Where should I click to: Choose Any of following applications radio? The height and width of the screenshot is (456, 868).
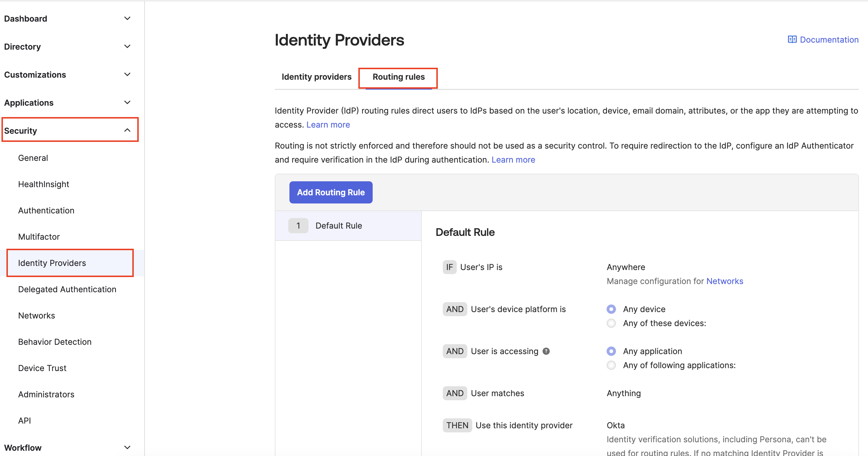point(611,366)
